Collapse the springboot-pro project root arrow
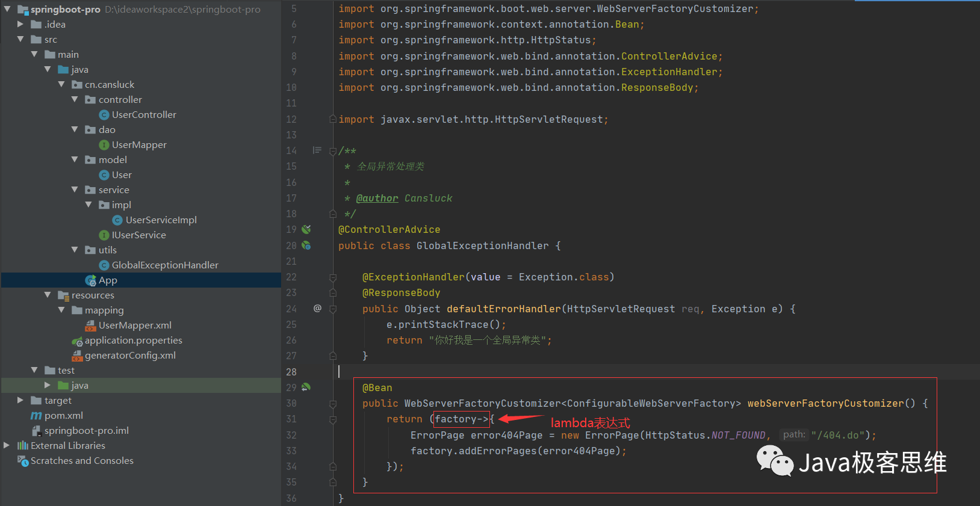Viewport: 980px width, 506px height. click(7, 9)
